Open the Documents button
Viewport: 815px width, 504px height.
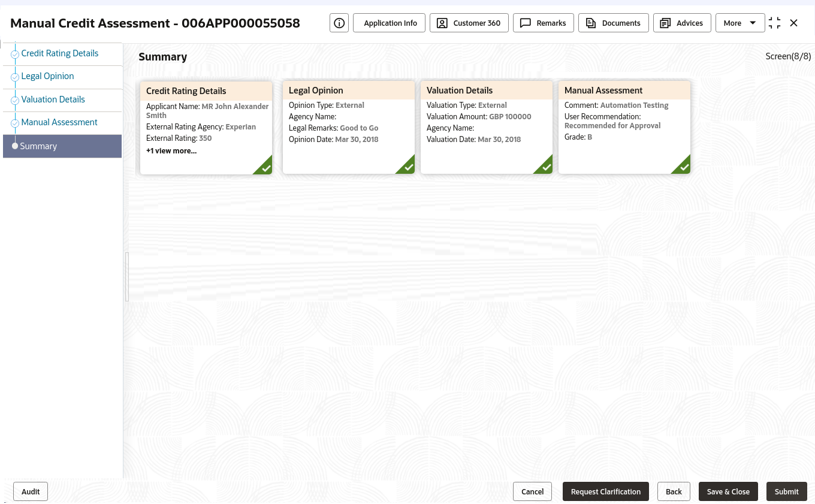click(x=614, y=23)
